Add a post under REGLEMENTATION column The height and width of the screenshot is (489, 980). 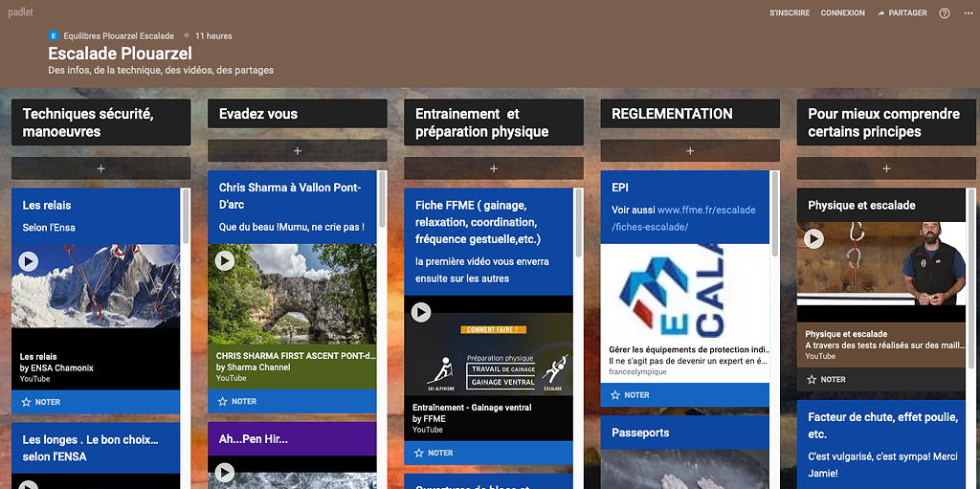tap(690, 150)
